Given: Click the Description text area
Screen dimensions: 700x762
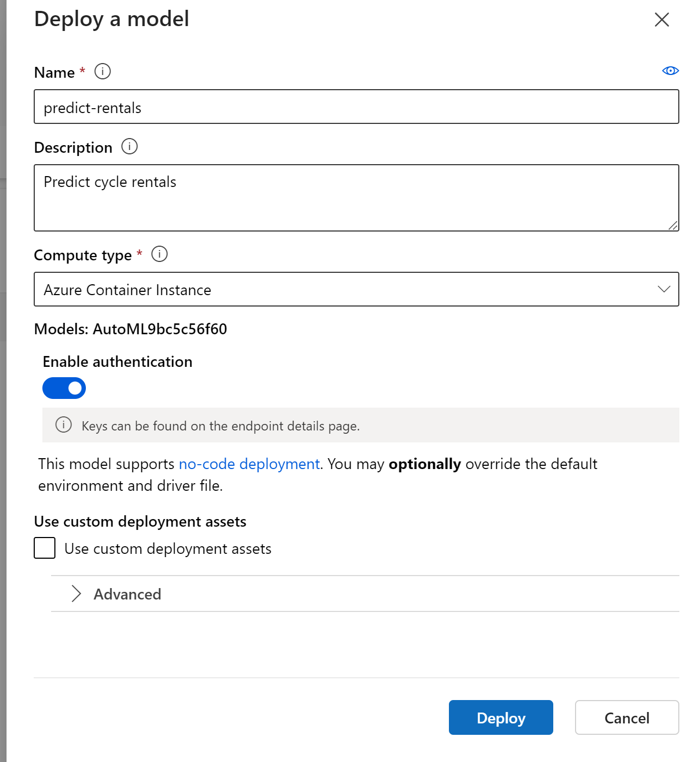Looking at the screenshot, I should [357, 197].
